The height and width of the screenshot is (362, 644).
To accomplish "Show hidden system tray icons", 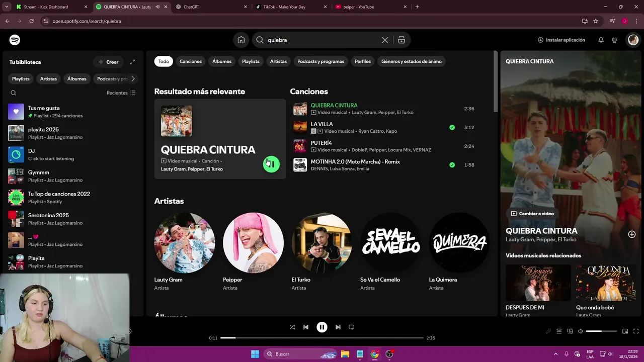I will (555, 354).
